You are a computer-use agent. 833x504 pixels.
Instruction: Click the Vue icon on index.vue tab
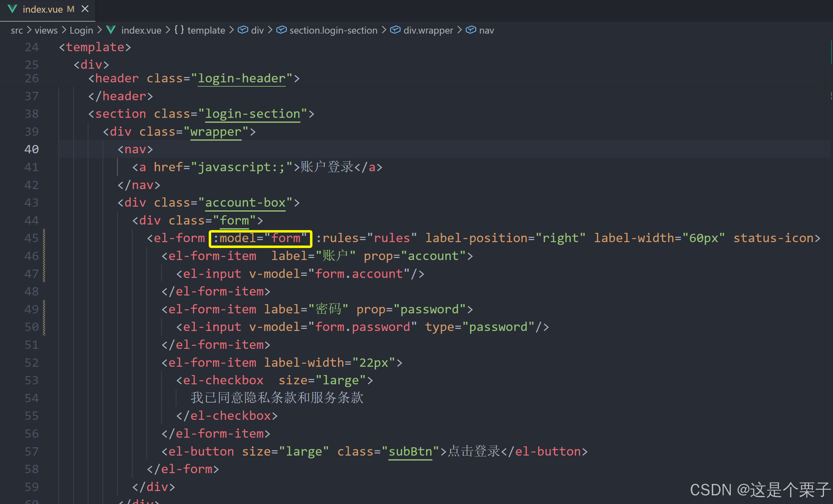coord(12,9)
